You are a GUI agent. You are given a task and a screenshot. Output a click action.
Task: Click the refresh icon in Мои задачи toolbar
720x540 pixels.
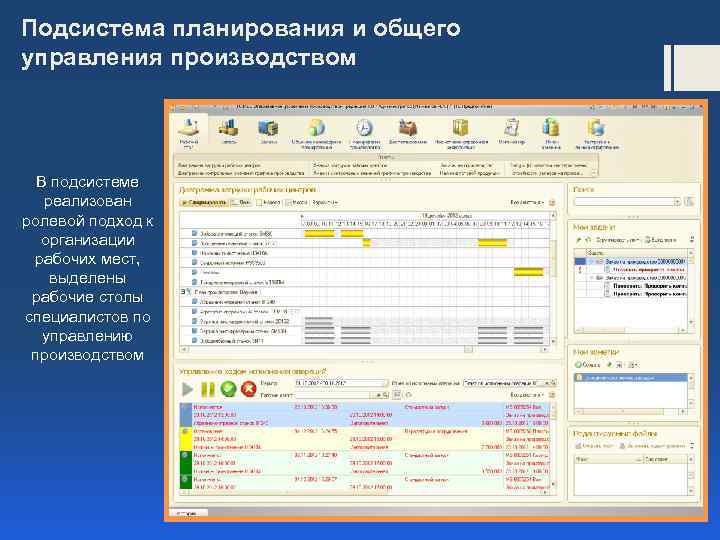pos(588,240)
